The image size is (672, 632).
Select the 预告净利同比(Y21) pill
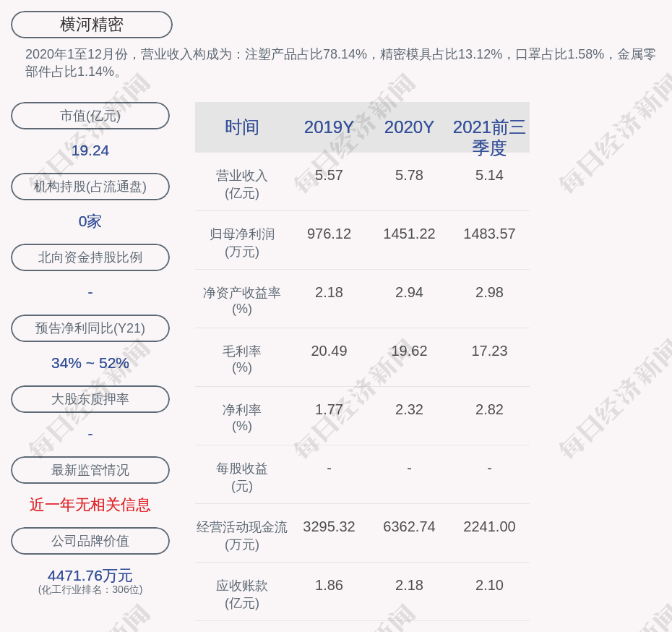90,328
